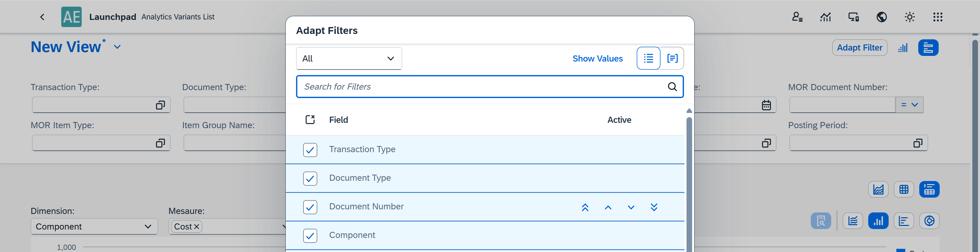Switch to list view in Adapt Filters
Screen dimensions: 980x252
(x=648, y=58)
